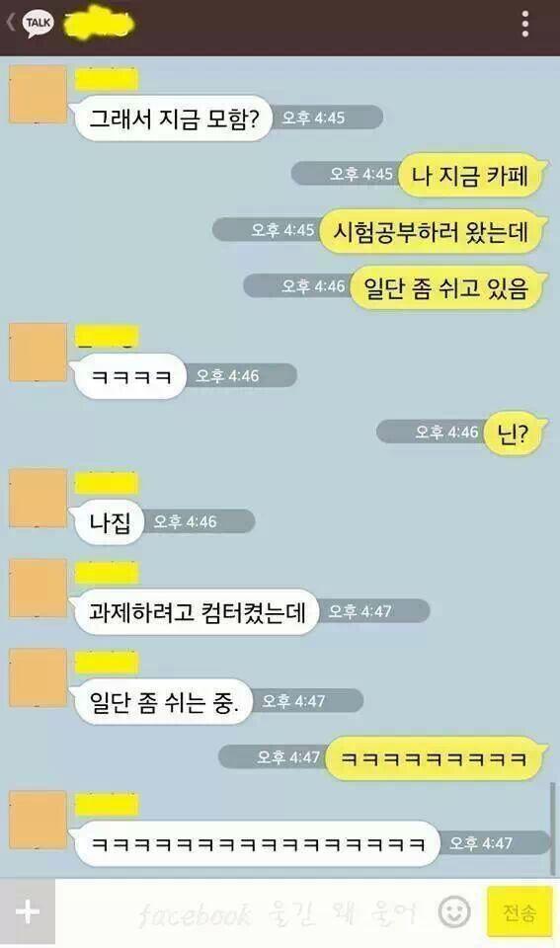Send message with the yellow 전송 button
The image size is (560, 948).
point(520,911)
